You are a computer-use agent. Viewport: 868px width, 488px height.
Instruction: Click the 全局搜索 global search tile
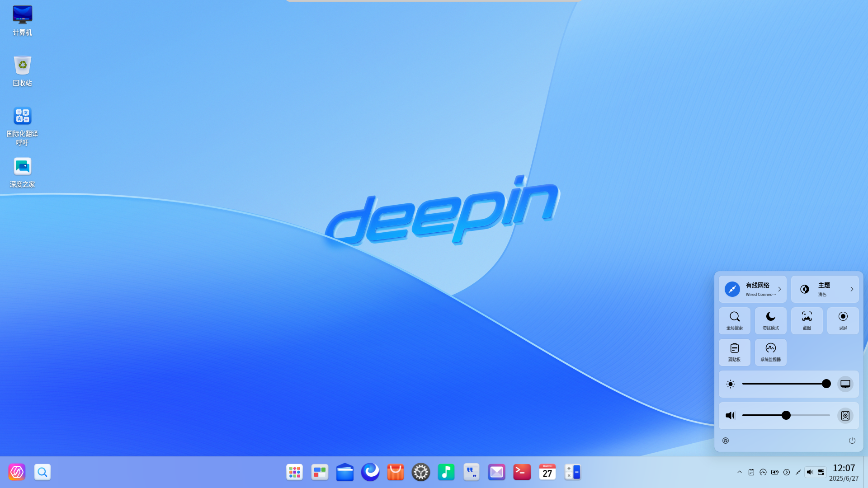tap(735, 321)
